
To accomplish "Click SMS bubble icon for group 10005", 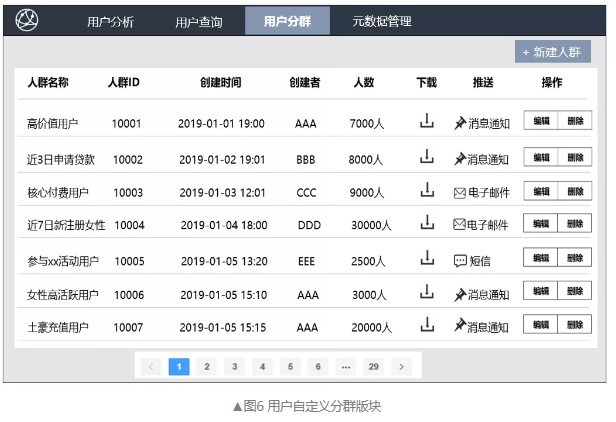I will pyautogui.click(x=460, y=261).
